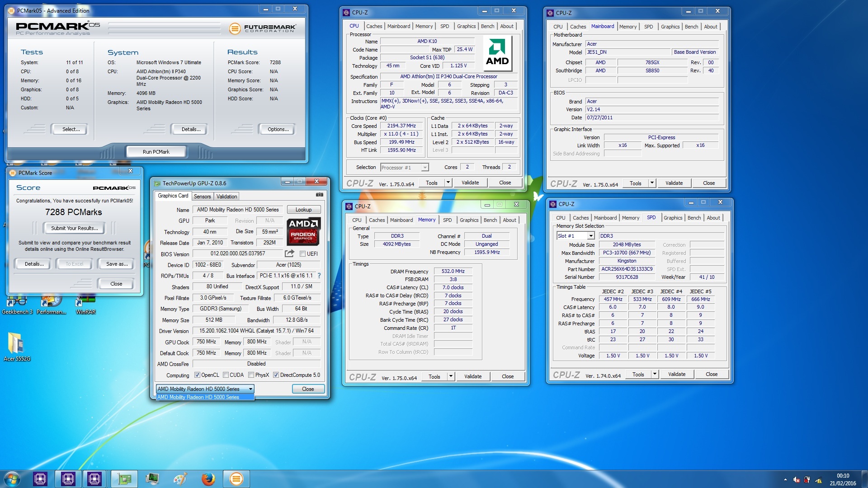Click the WinRAR desktop icon
This screenshot has width=868, height=488.
85,304
